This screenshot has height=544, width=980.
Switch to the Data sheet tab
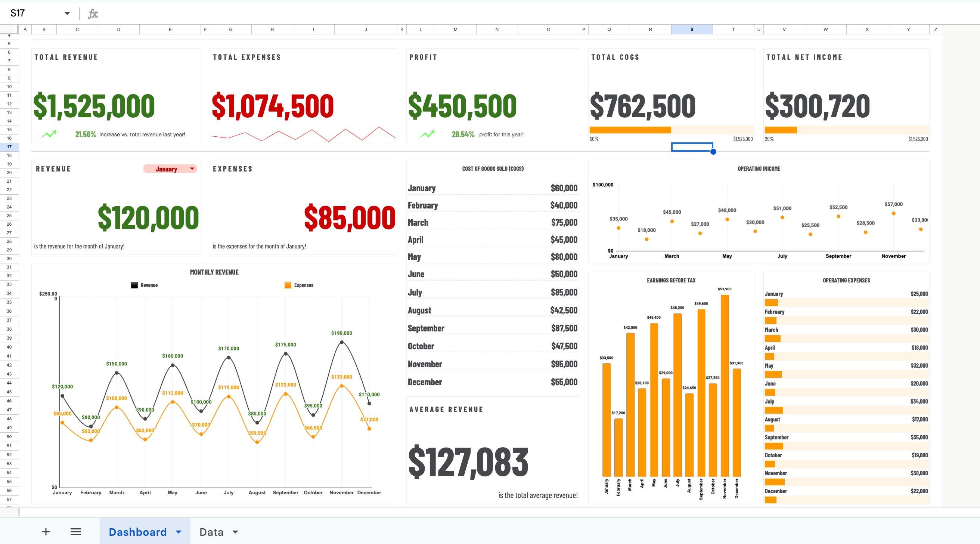click(211, 531)
